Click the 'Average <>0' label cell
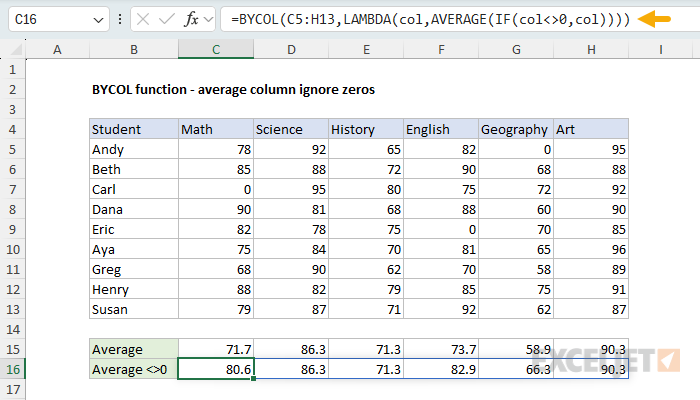700x400 pixels. click(134, 370)
